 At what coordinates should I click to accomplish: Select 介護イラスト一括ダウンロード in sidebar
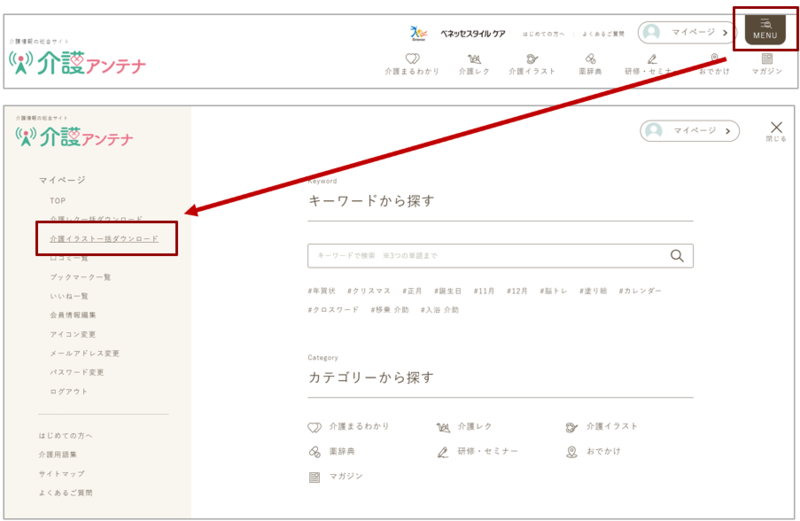point(104,239)
